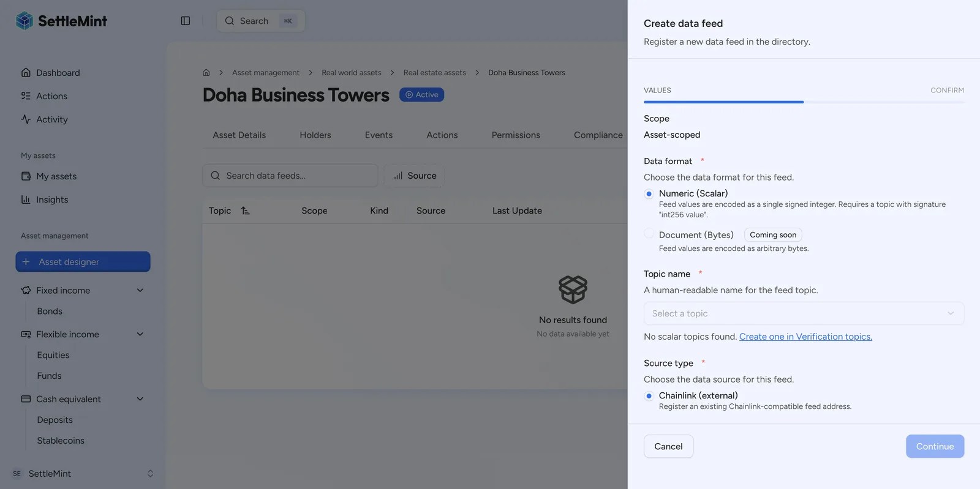Sort by the Topic column icon
This screenshot has width=980, height=489.
coord(246,211)
